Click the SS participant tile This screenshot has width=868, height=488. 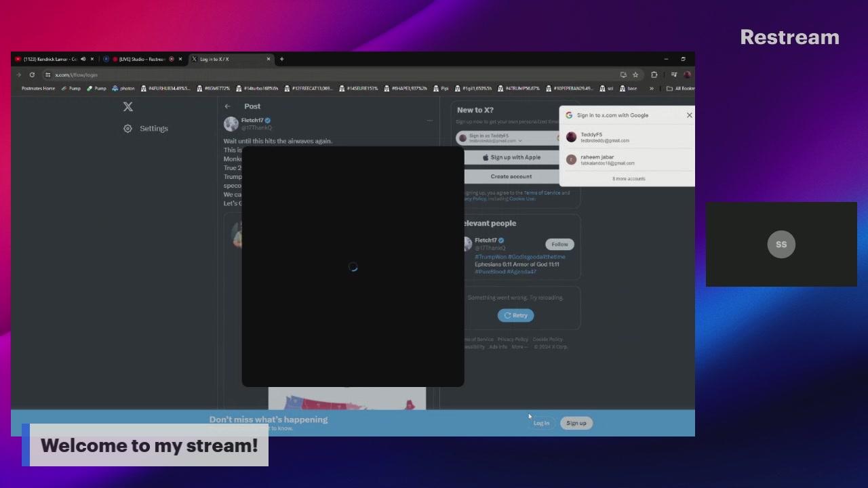point(781,244)
